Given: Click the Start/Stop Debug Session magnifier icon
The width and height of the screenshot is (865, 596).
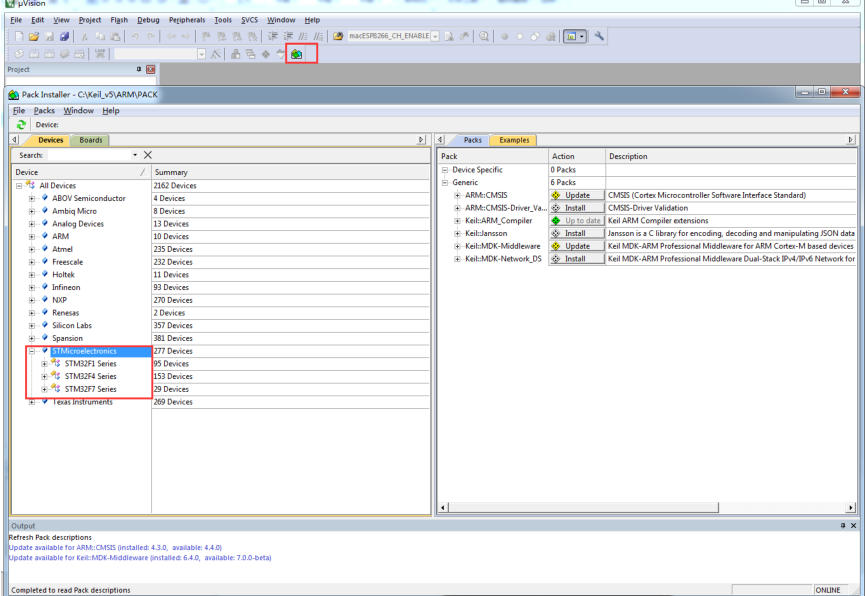Looking at the screenshot, I should 484,36.
